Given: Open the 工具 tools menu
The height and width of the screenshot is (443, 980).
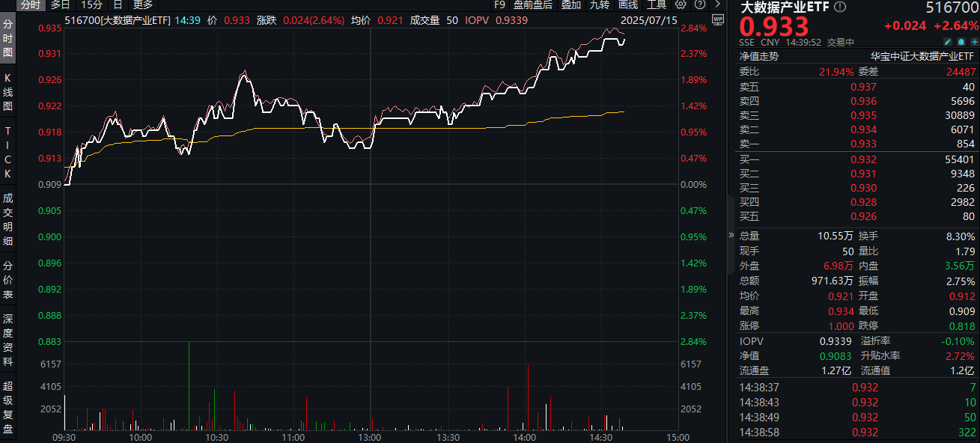Looking at the screenshot, I should coord(657,6).
